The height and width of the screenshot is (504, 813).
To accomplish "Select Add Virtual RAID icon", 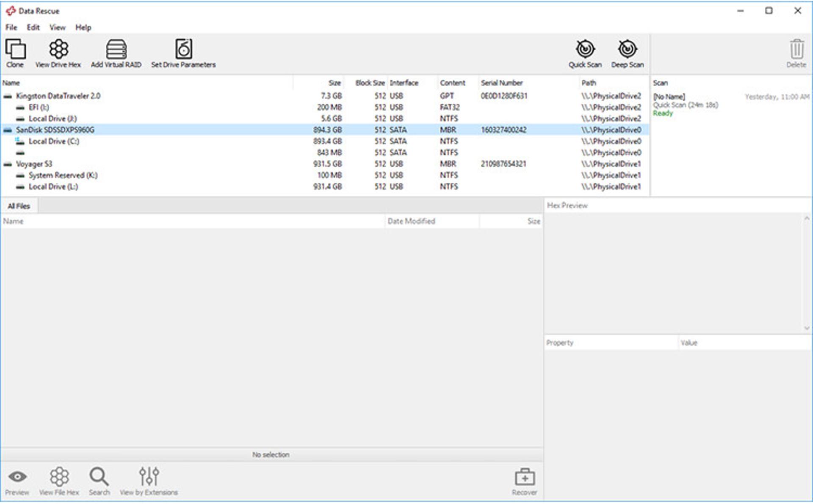I will coord(116,49).
